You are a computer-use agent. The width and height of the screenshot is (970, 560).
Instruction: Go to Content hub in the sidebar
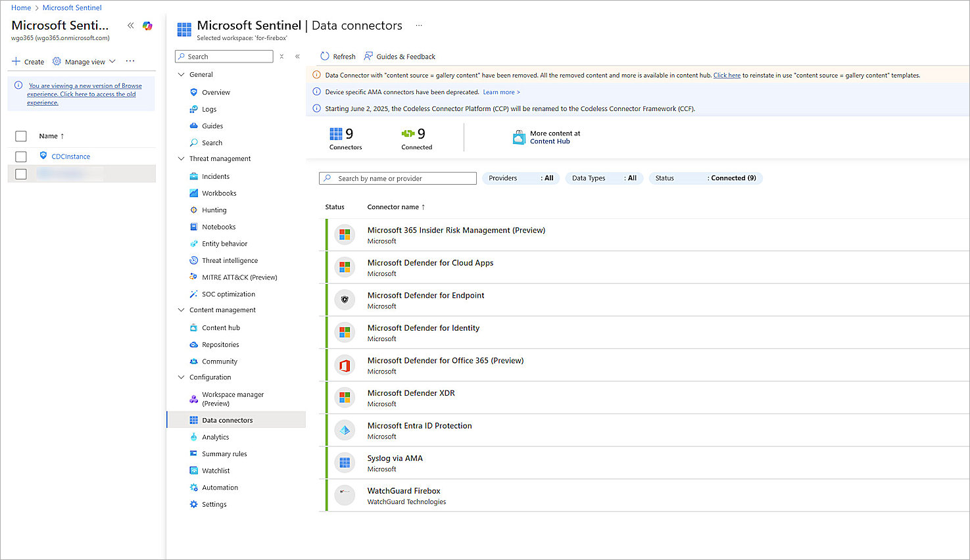(220, 328)
